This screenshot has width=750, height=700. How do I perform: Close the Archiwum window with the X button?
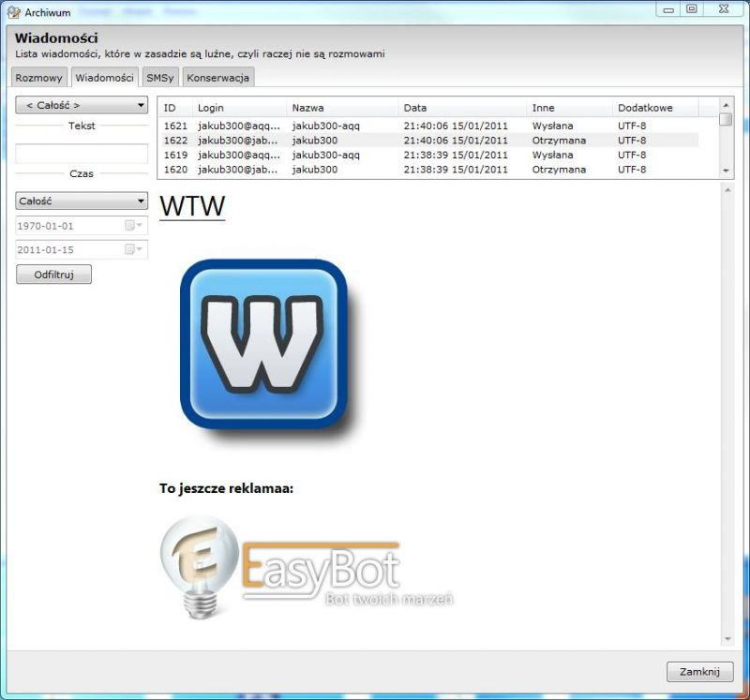(723, 9)
